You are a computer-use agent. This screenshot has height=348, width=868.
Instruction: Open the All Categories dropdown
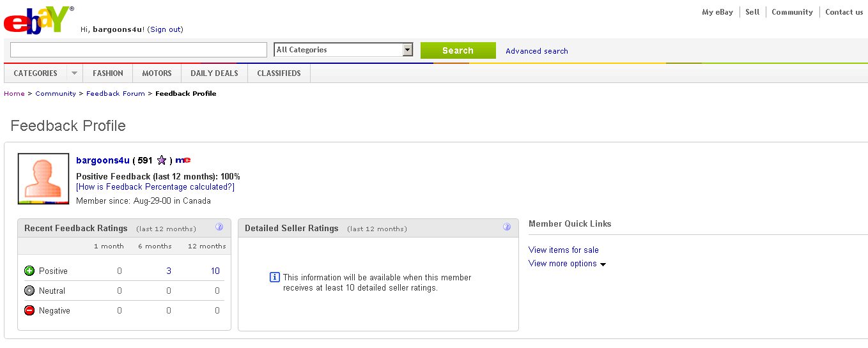[x=343, y=50]
